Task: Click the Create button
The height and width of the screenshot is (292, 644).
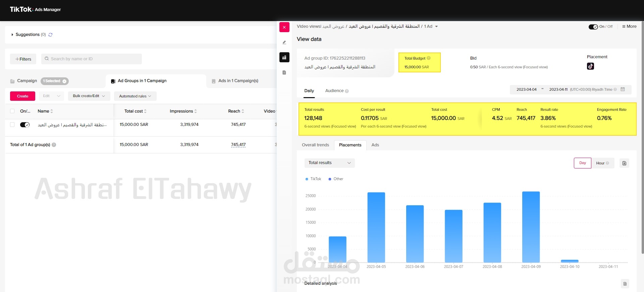Action: [x=22, y=96]
